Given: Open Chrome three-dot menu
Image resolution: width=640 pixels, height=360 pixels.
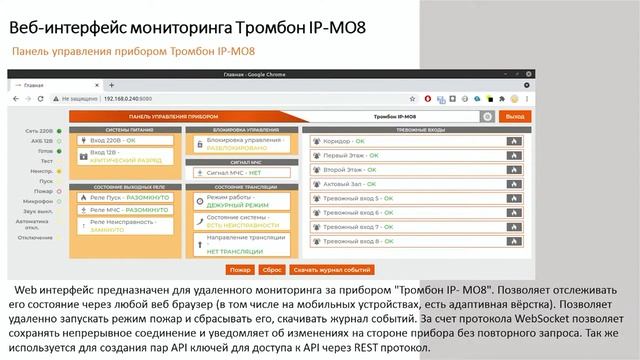Looking at the screenshot, I should (x=527, y=99).
